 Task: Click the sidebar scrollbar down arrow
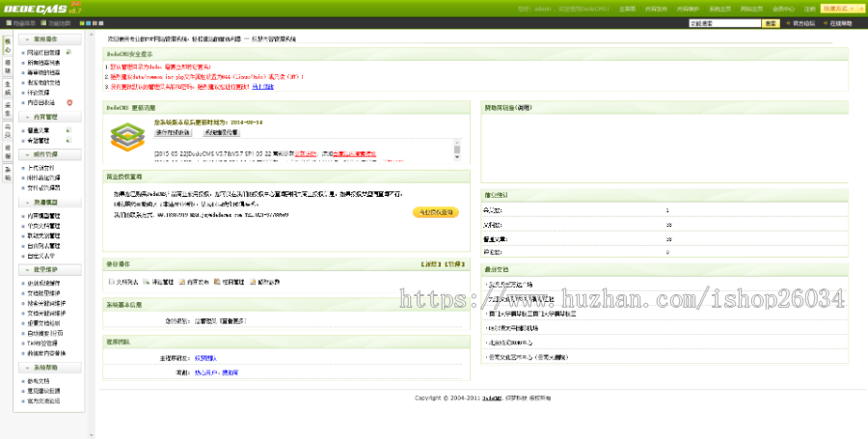point(92,436)
